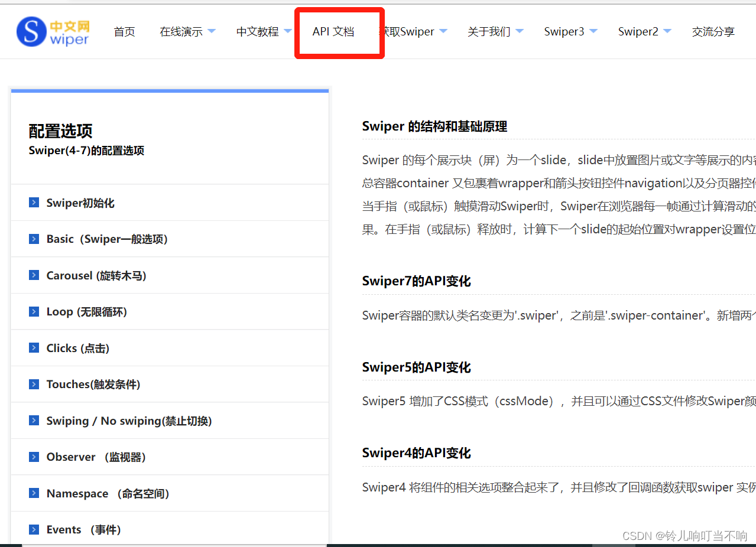This screenshot has width=756, height=547.
Task: Click the arrow icon beside Loop (无限循环)
Action: [34, 311]
